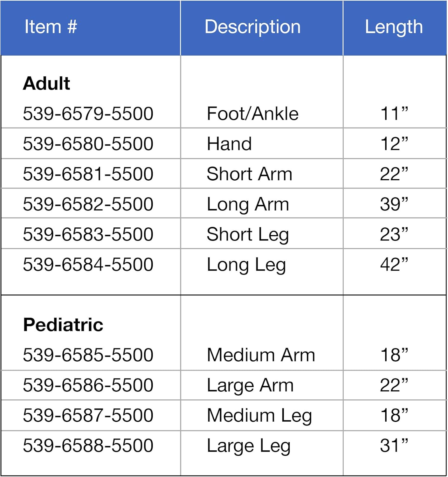Screen dimensions: 448x477
Task: Click item number 539-6580-5500
Action: [x=88, y=144]
